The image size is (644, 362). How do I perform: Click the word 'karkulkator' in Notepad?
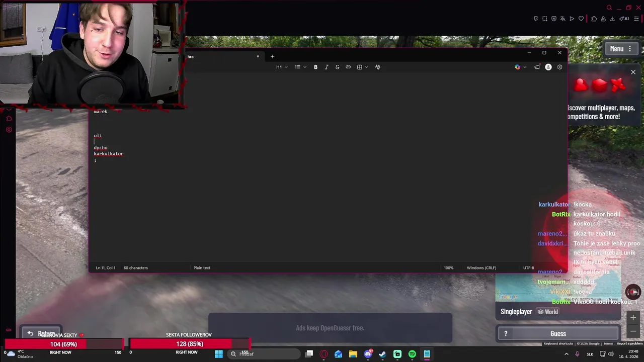108,154
